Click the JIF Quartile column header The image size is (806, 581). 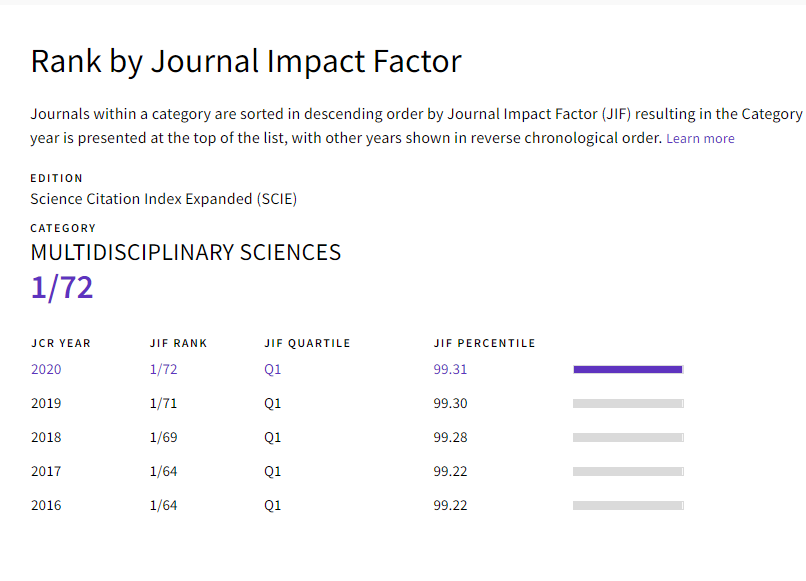click(307, 343)
